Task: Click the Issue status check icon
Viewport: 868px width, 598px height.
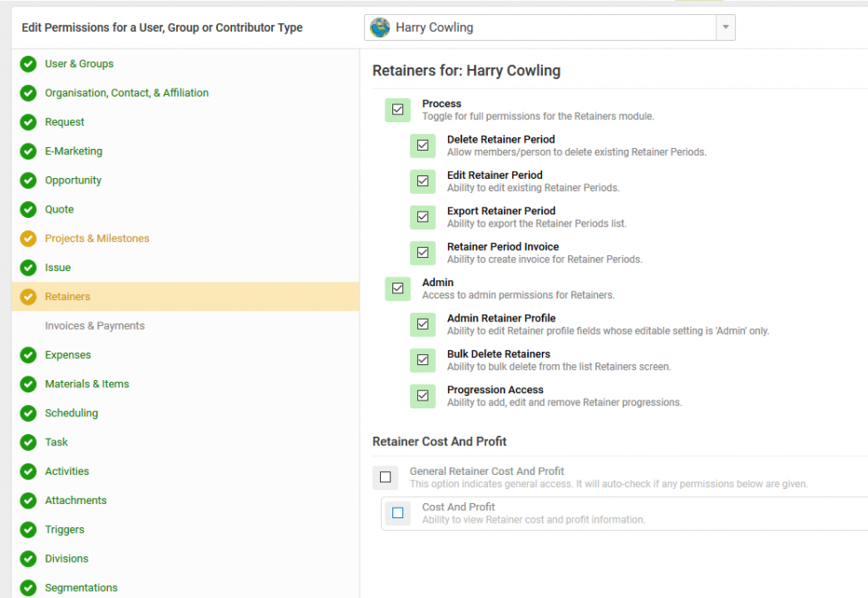Action: click(28, 268)
